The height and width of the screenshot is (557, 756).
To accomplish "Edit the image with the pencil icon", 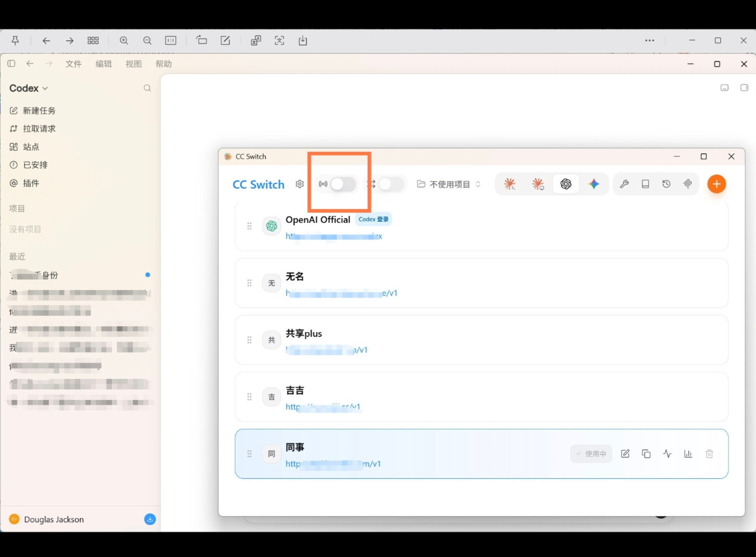I will 225,41.
